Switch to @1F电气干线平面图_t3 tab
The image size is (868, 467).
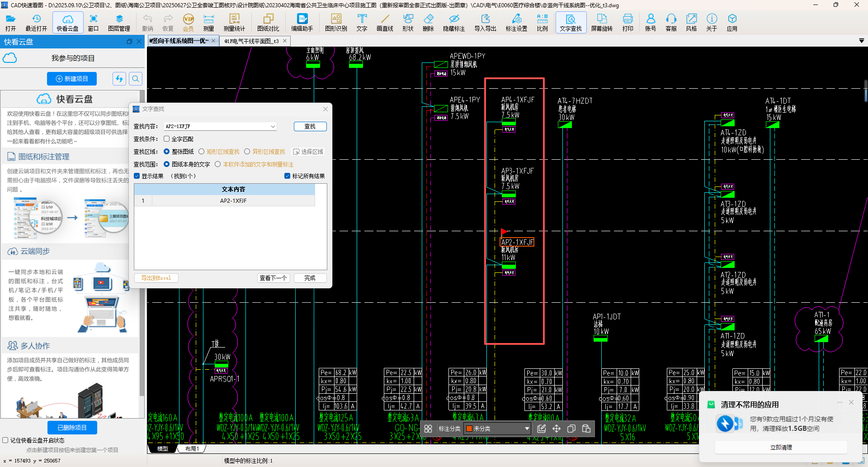click(x=251, y=41)
